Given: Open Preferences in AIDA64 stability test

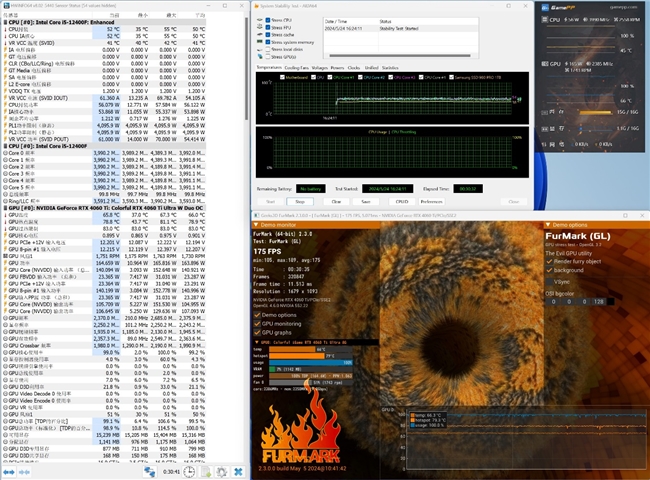Looking at the screenshot, I should pyautogui.click(x=432, y=201).
